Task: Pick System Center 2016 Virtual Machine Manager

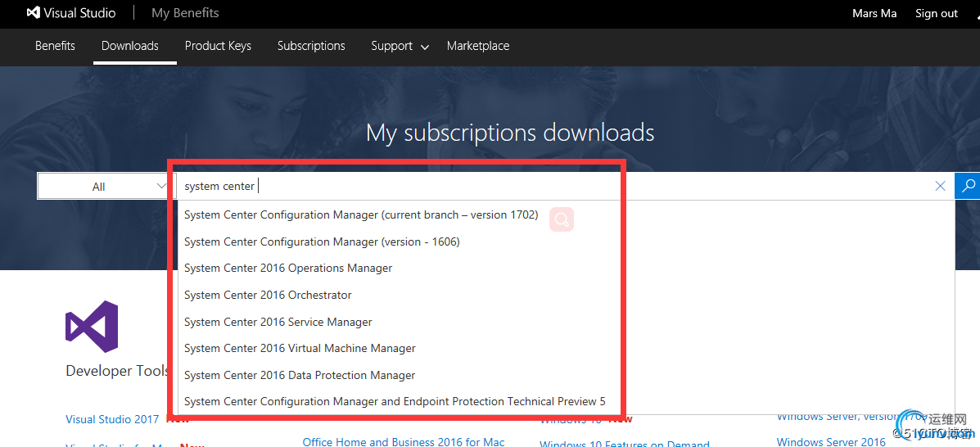Action: [300, 348]
